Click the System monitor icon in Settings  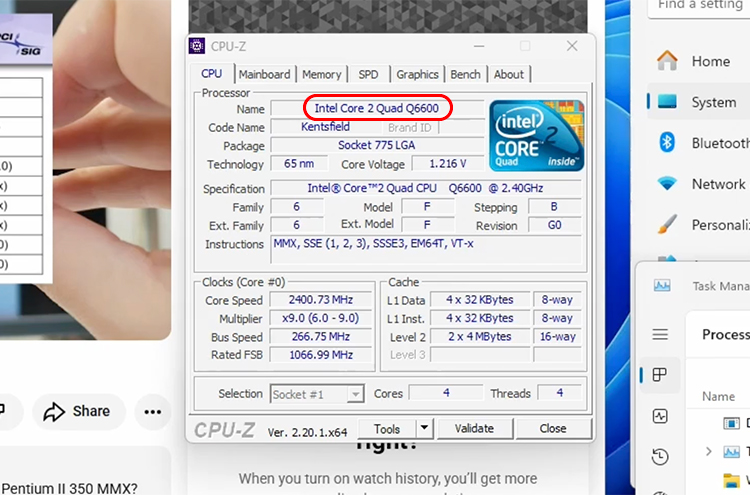pyautogui.click(x=667, y=101)
